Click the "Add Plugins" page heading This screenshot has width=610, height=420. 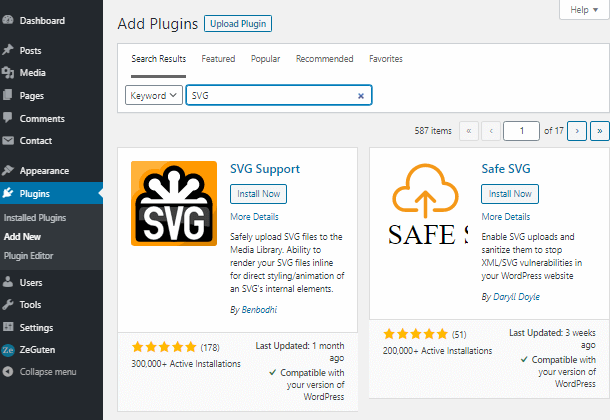point(158,24)
